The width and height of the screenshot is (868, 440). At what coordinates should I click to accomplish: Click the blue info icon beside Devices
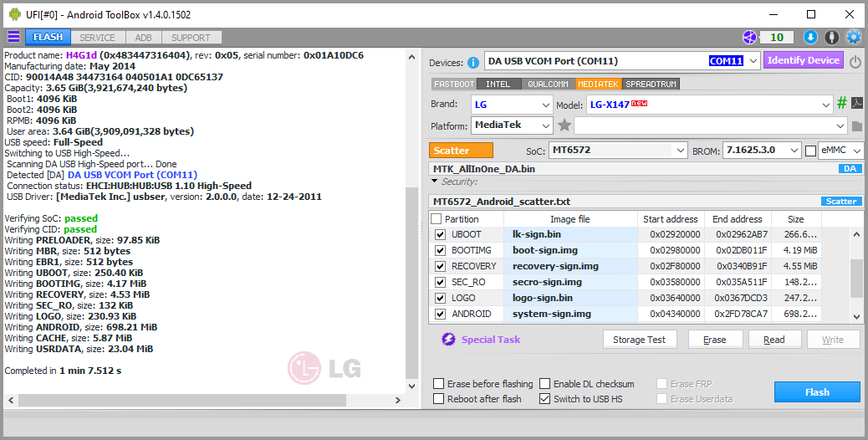472,63
